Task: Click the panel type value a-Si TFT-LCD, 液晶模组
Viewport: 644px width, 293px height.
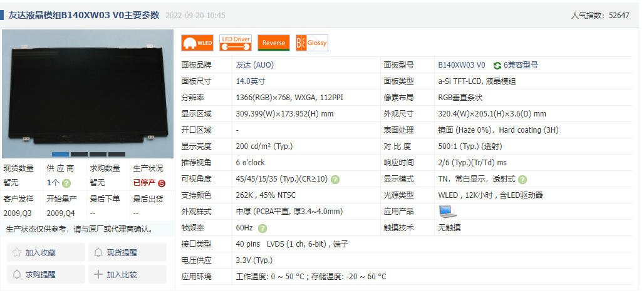Action: coord(477,81)
